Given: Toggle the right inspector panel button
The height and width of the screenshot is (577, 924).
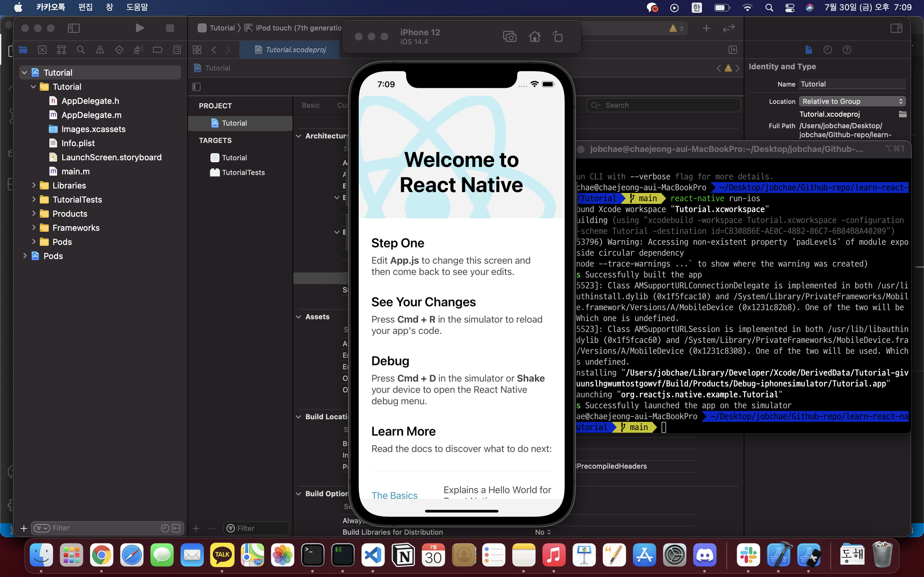Looking at the screenshot, I should (896, 28).
